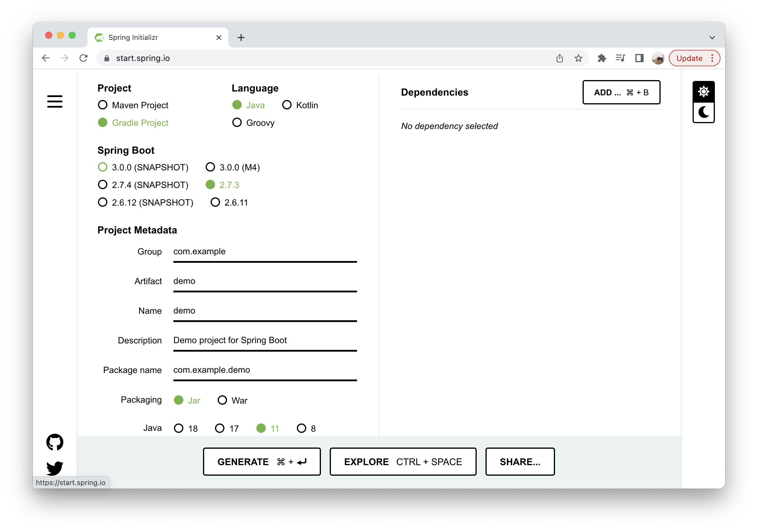Select Spring Boot 3.0.0 (SNAPSHOT)

[x=143, y=167]
